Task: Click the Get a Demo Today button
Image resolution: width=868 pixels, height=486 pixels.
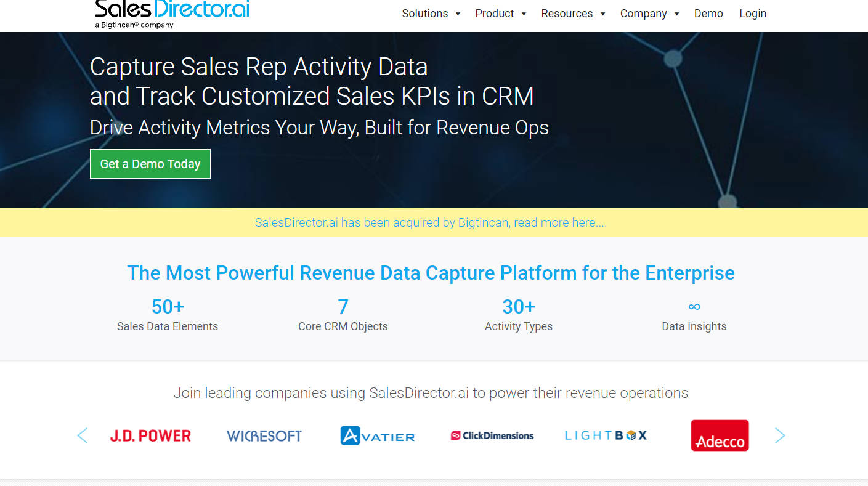Action: (150, 163)
